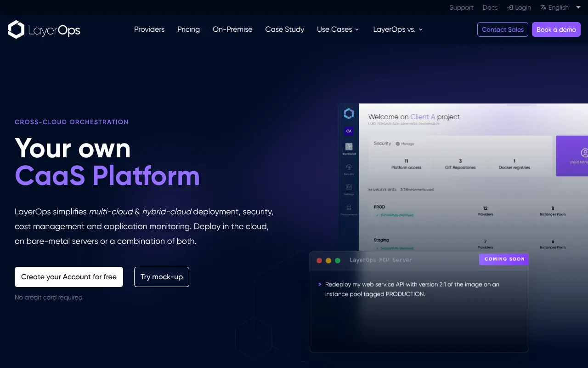The width and height of the screenshot is (588, 368).
Task: Click the user icon on the purple card
Action: (584, 152)
